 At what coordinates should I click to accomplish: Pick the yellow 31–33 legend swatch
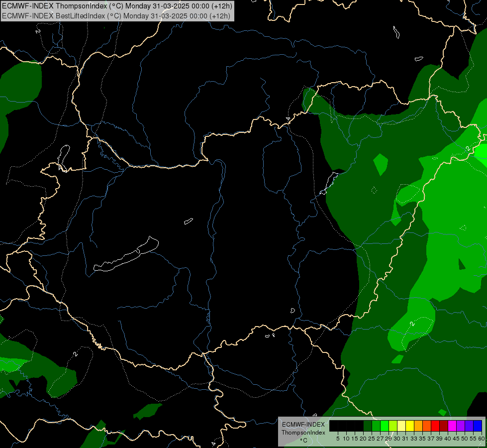(410, 426)
